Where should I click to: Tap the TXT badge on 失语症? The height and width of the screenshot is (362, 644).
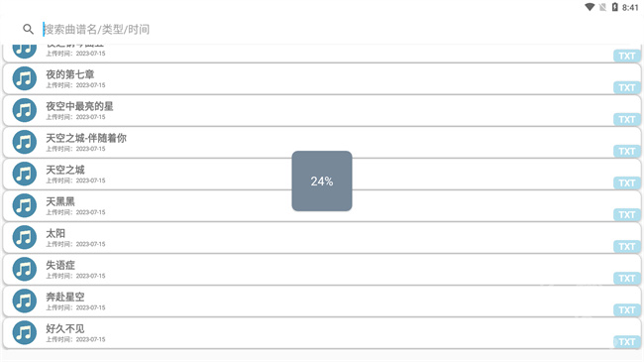pos(627,278)
